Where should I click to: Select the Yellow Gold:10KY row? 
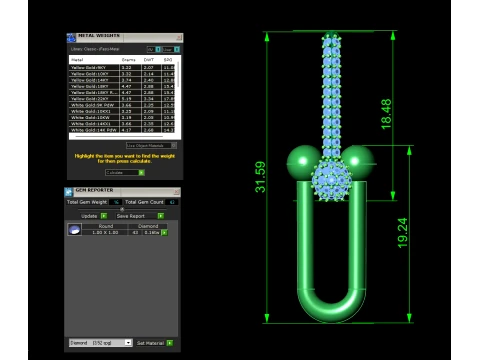pos(122,74)
